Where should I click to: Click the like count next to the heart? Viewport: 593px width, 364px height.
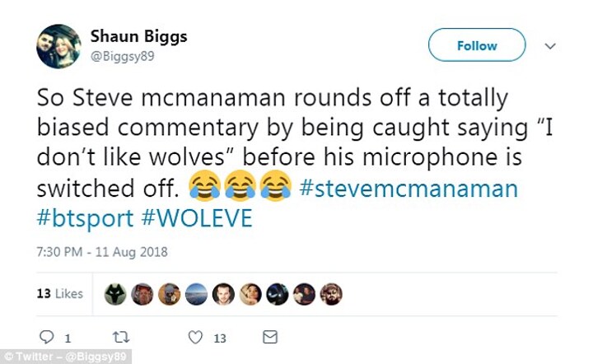pos(220,338)
